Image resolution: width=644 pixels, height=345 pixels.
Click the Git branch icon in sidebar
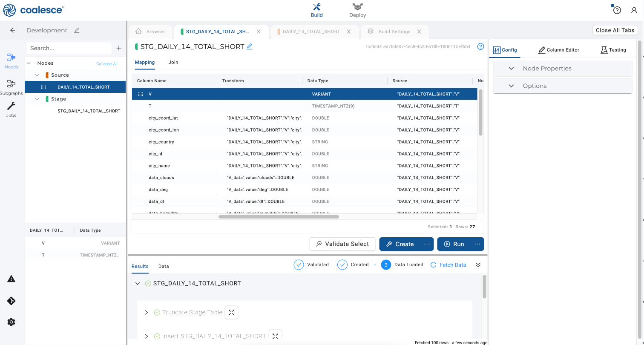(11, 301)
